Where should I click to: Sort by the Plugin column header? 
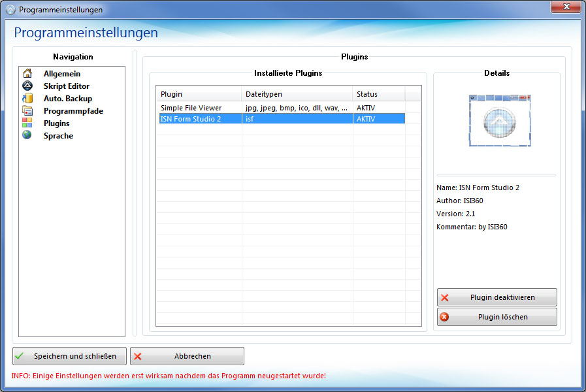coord(199,94)
